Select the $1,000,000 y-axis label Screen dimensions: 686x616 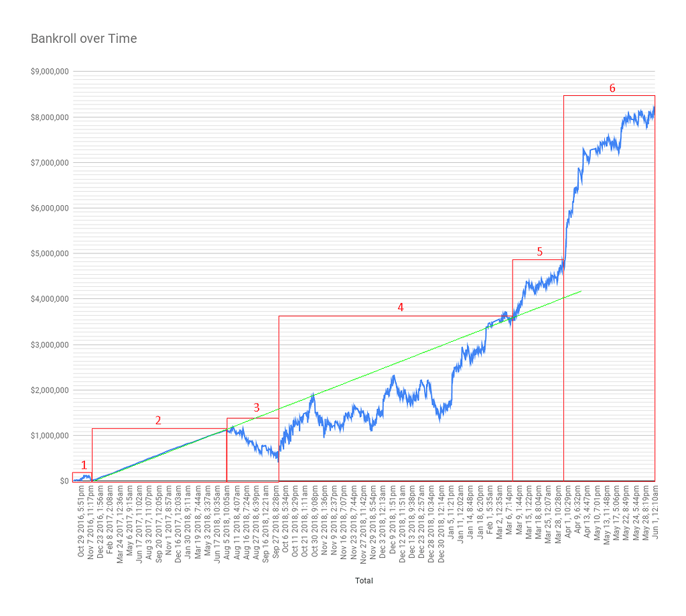coord(50,436)
